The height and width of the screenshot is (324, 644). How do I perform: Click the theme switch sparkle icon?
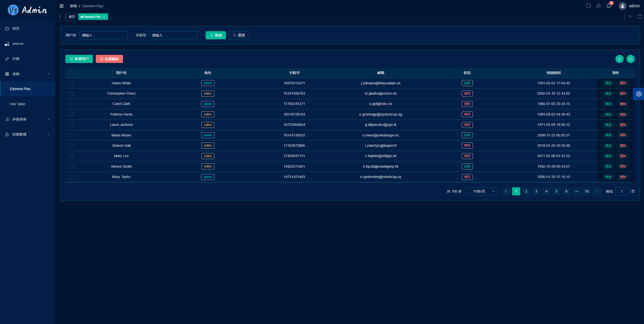tap(599, 6)
